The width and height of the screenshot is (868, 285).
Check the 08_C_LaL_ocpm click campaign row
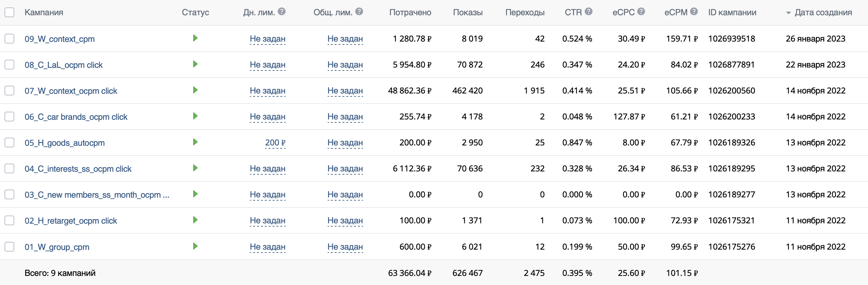[x=9, y=64]
